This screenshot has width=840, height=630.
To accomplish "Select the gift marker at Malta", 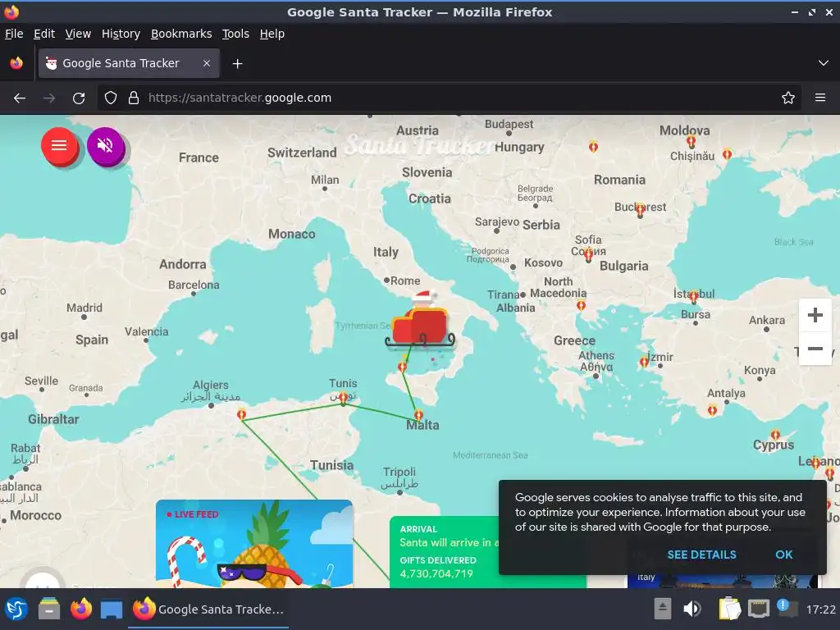I will tap(418, 415).
